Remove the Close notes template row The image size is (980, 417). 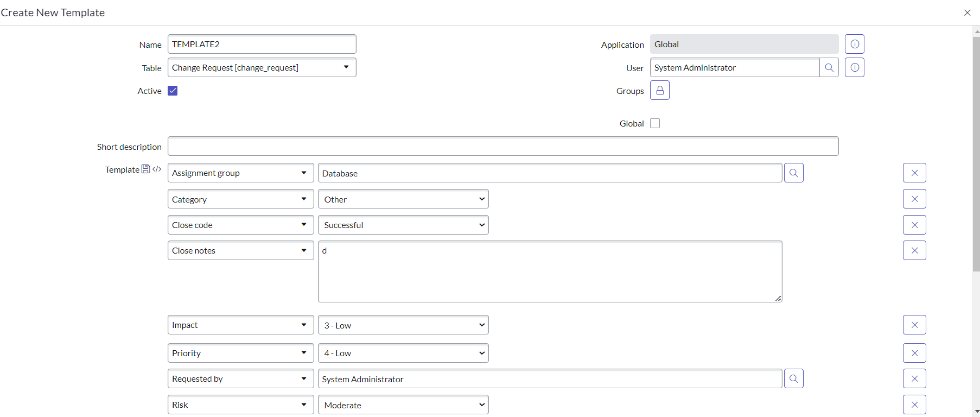pos(914,250)
